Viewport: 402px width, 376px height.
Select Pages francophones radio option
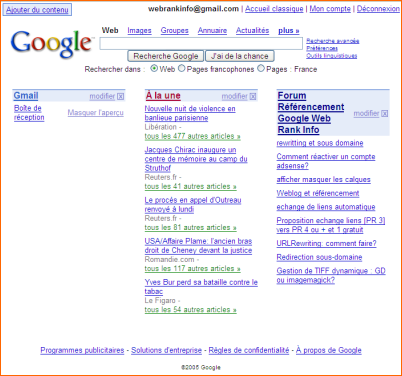coord(181,68)
